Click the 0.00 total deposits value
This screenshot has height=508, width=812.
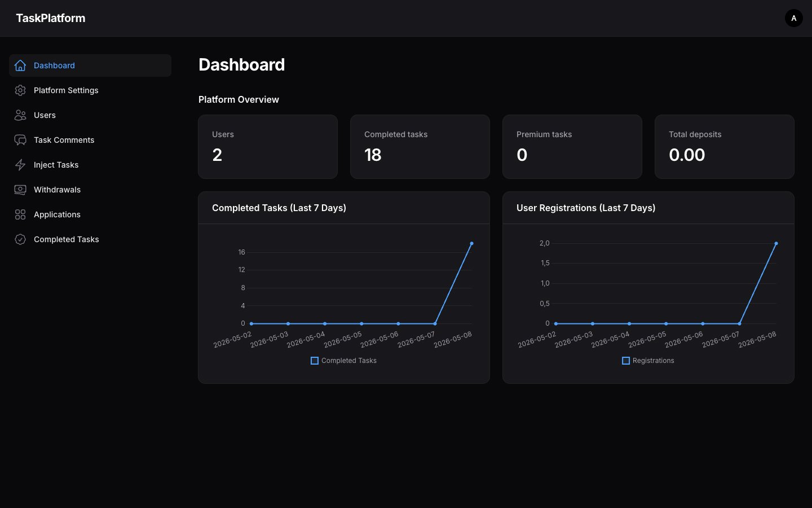point(687,155)
